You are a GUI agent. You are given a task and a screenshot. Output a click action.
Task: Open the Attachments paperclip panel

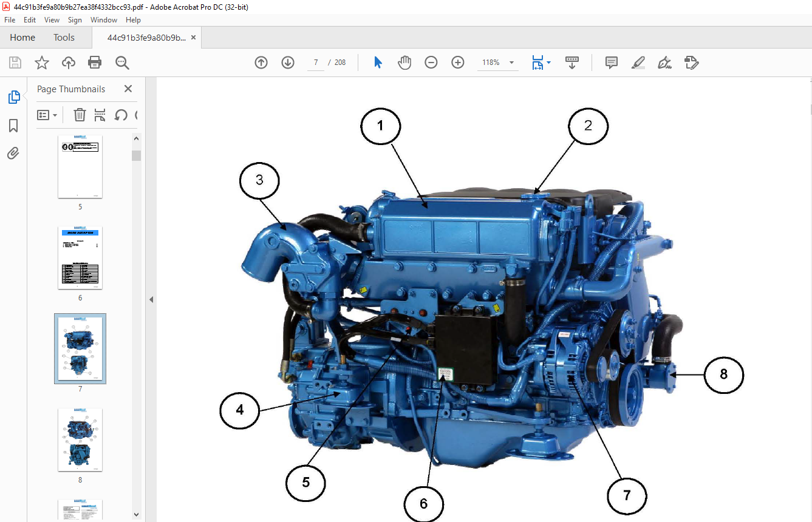pyautogui.click(x=13, y=153)
